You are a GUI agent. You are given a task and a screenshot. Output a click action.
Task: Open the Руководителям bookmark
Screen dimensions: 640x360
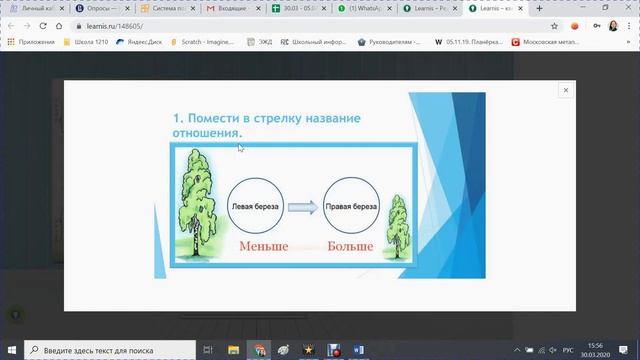pyautogui.click(x=389, y=42)
